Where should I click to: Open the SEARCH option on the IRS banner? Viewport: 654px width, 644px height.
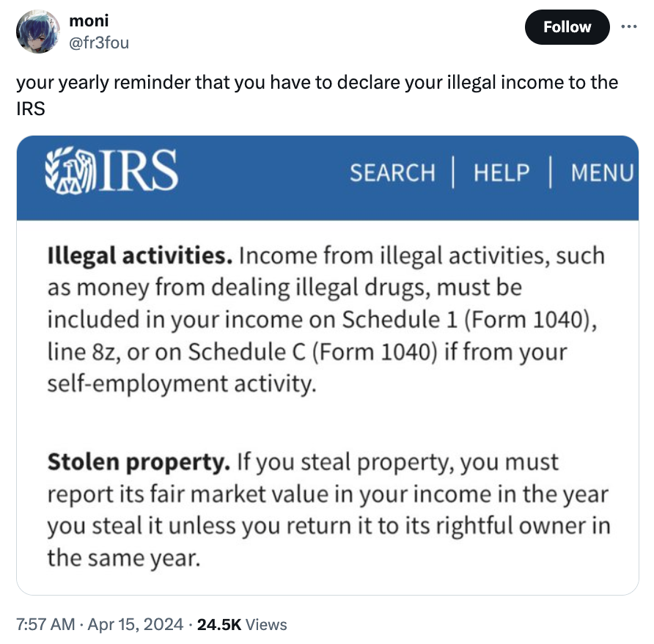click(393, 173)
